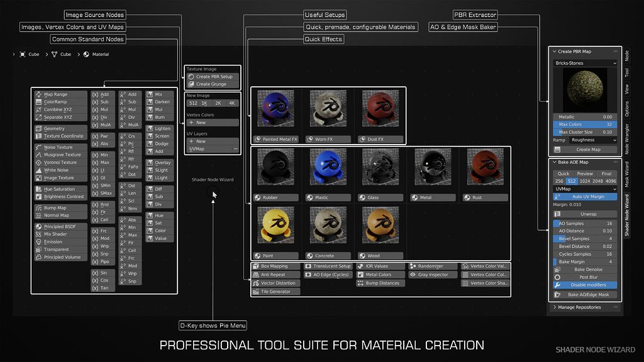Add a Noise Texture node

click(x=61, y=147)
